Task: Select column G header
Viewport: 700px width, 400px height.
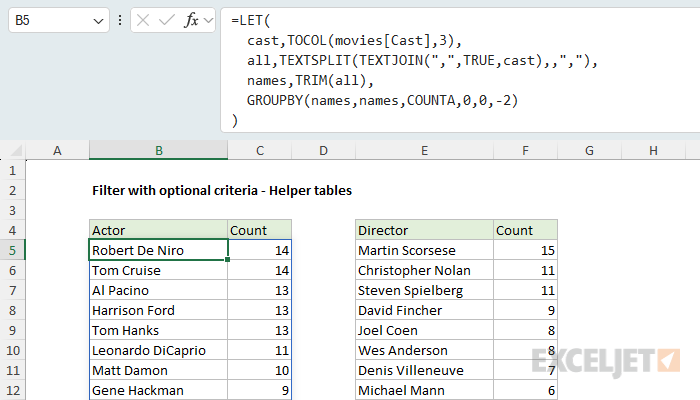Action: tap(589, 150)
